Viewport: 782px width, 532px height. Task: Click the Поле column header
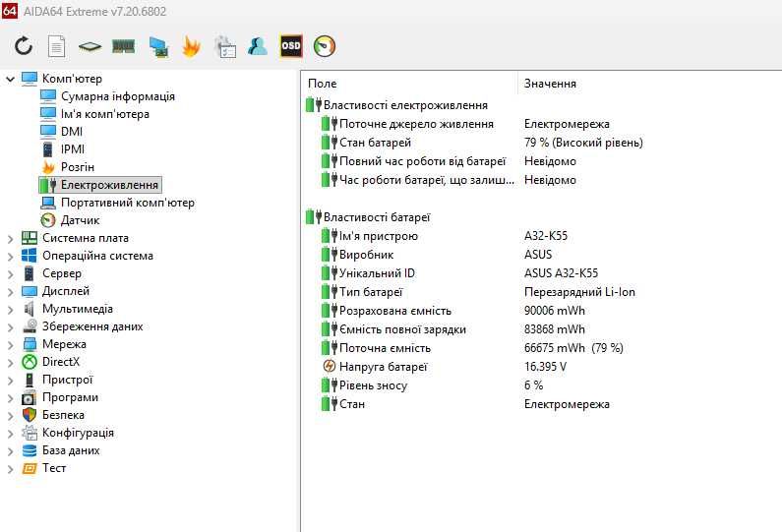323,84
